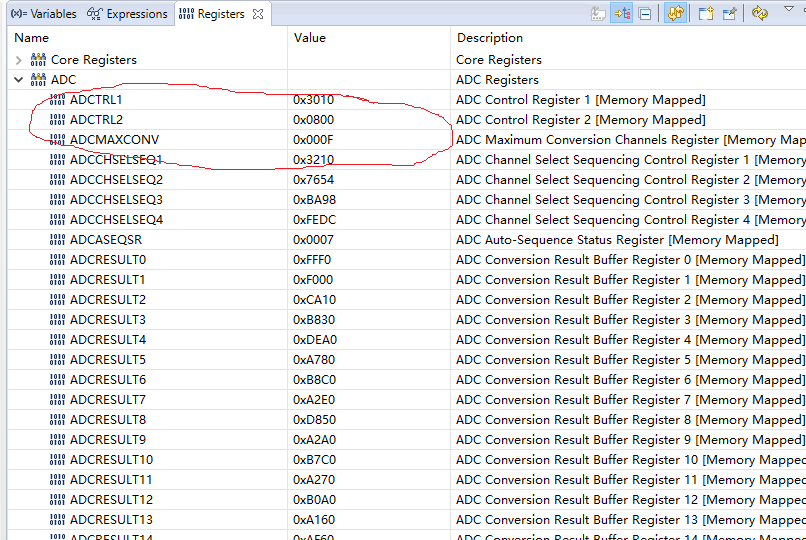
Task: Click the ADCRESULT6 value 0xB8C0
Action: pos(315,380)
